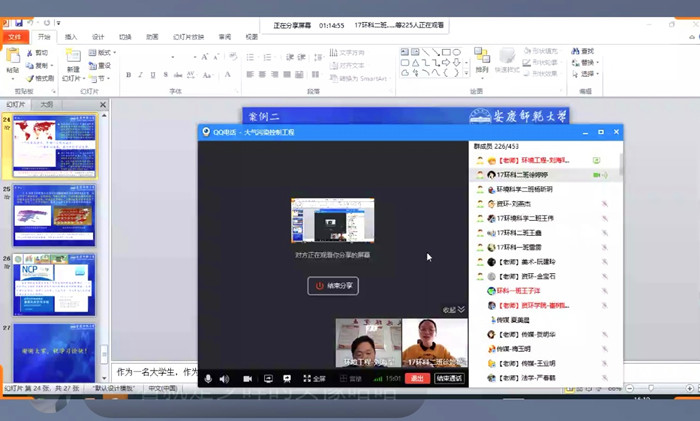Select slide 25 thumbnail
Image resolution: width=700 pixels, height=421 pixels.
pos(54,216)
